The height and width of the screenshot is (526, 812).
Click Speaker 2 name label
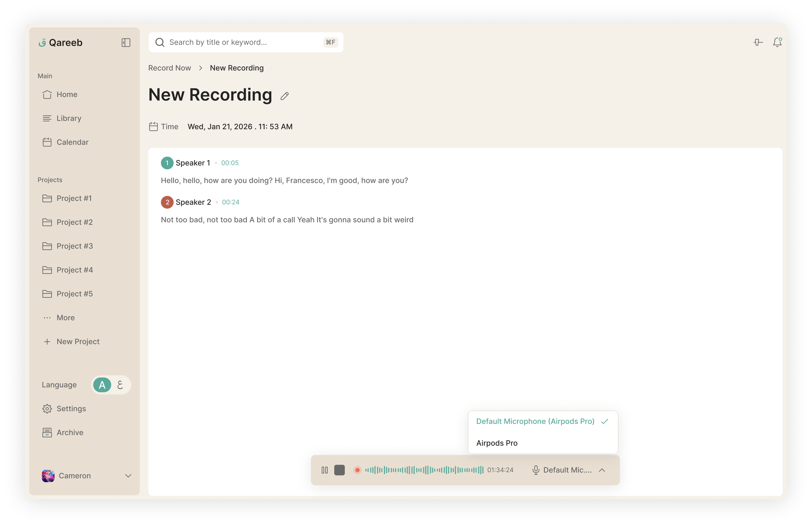click(x=193, y=202)
